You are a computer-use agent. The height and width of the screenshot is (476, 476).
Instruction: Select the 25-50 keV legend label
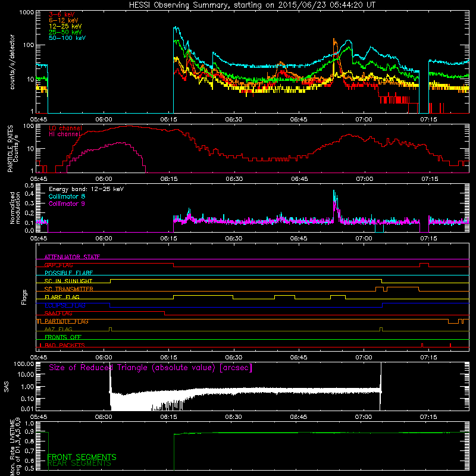(65, 32)
